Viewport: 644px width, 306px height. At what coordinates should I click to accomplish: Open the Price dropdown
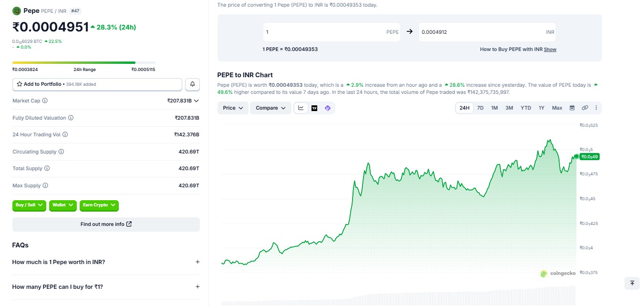233,108
